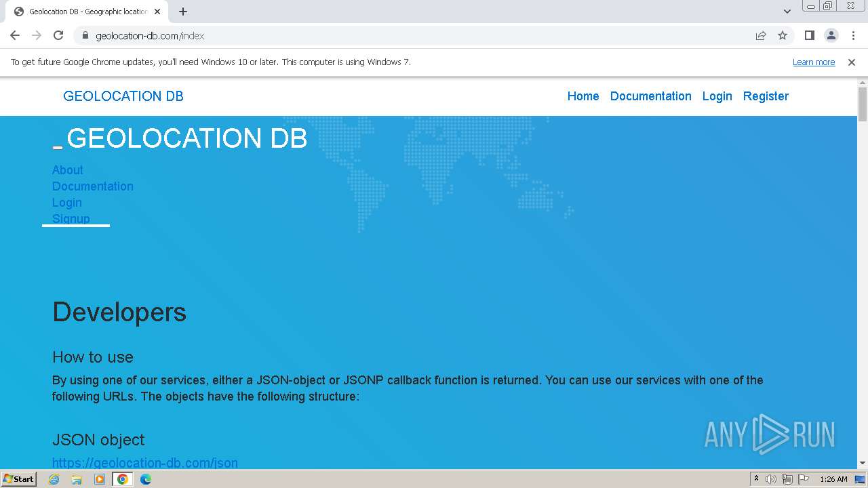868x488 pixels.
Task: Click the scrollbar down arrow
Action: tap(863, 464)
